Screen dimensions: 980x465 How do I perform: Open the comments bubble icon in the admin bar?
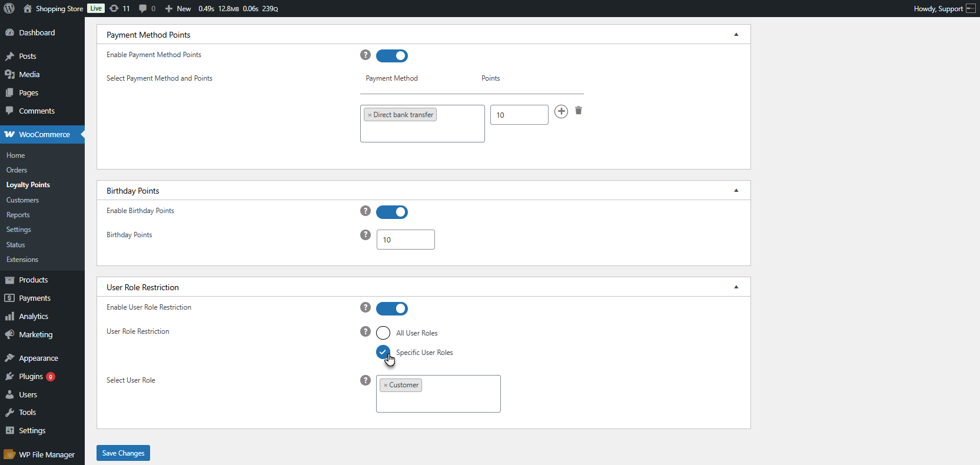147,8
